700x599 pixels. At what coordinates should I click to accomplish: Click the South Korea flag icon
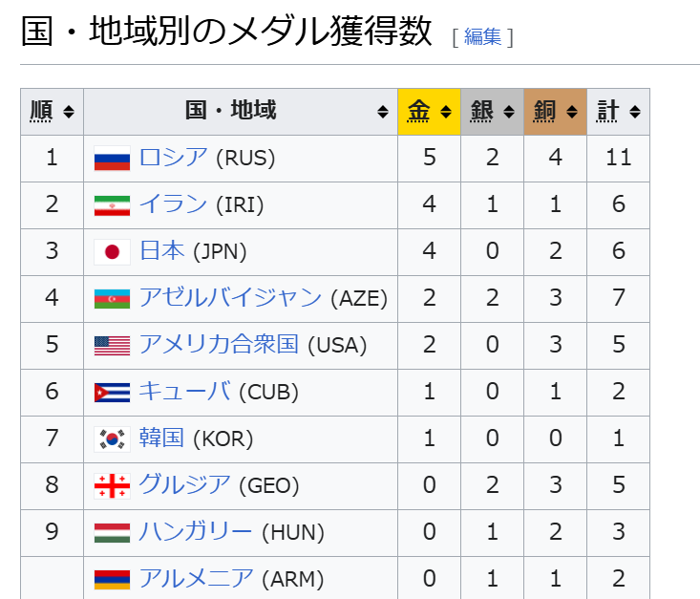(x=112, y=439)
